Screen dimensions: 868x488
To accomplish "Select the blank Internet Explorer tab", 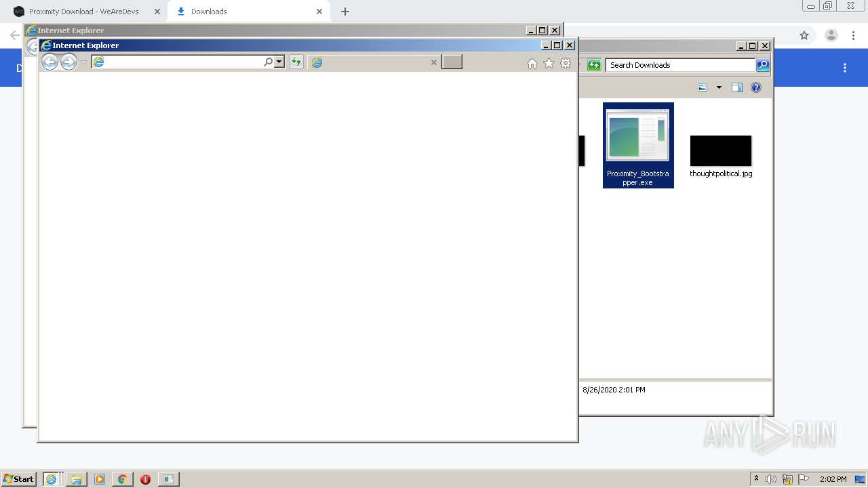I will tap(373, 62).
